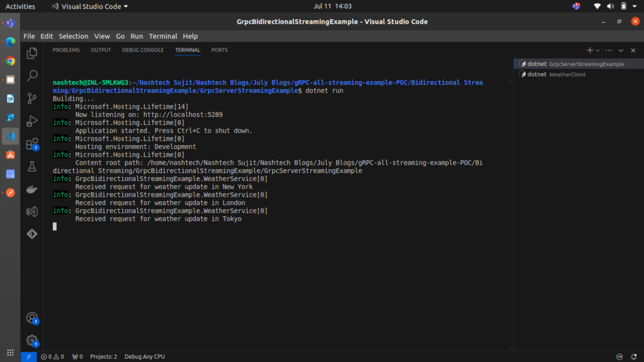The image size is (644, 362).
Task: Click Projects: 2 in status bar
Action: tap(103, 357)
